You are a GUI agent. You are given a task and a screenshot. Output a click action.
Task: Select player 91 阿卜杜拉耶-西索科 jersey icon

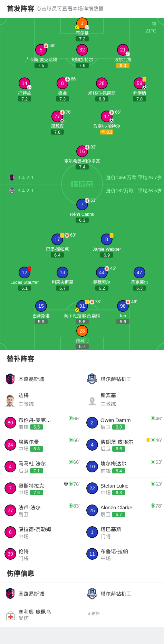pyautogui.click(x=82, y=306)
